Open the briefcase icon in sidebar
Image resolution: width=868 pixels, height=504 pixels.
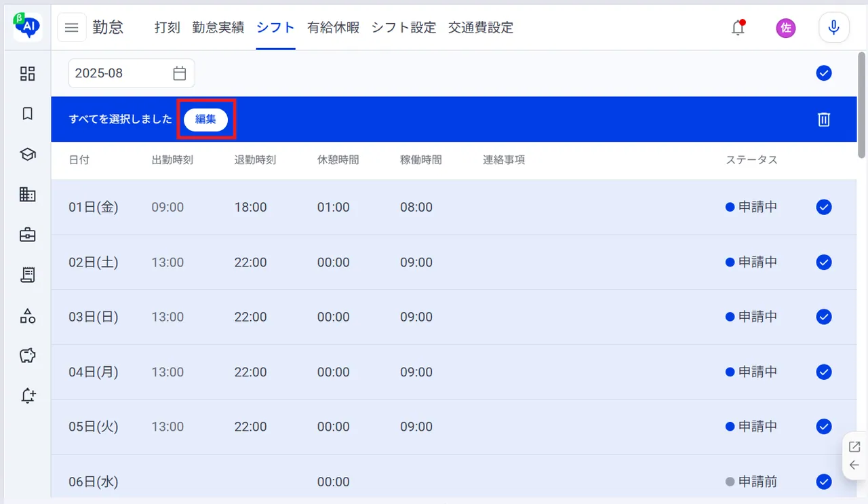[27, 235]
